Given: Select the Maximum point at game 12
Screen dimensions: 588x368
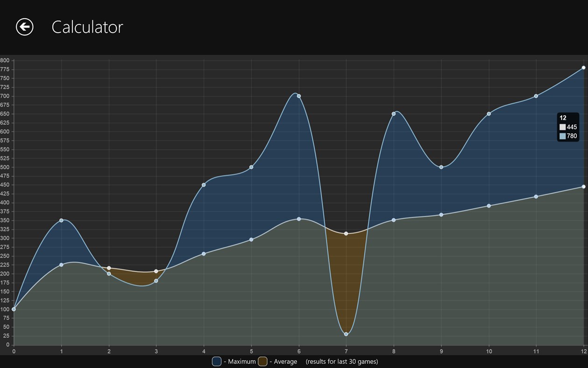Looking at the screenshot, I should click(583, 68).
